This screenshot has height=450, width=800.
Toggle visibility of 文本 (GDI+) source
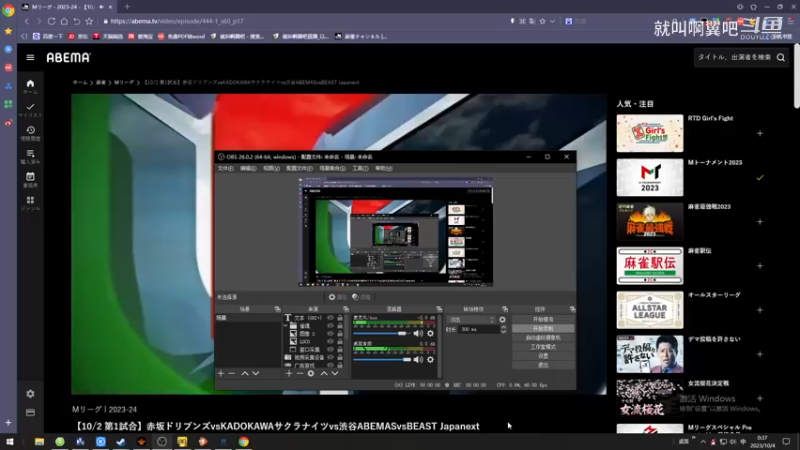coord(330,318)
